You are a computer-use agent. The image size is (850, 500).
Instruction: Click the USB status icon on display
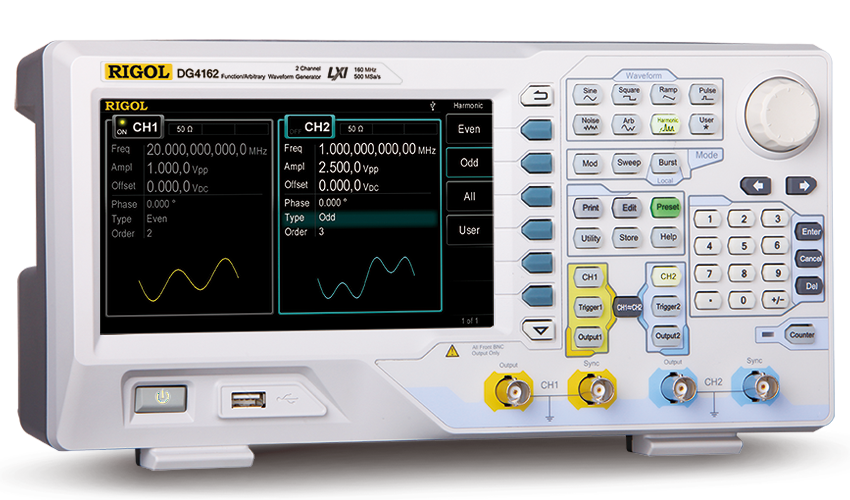click(432, 106)
